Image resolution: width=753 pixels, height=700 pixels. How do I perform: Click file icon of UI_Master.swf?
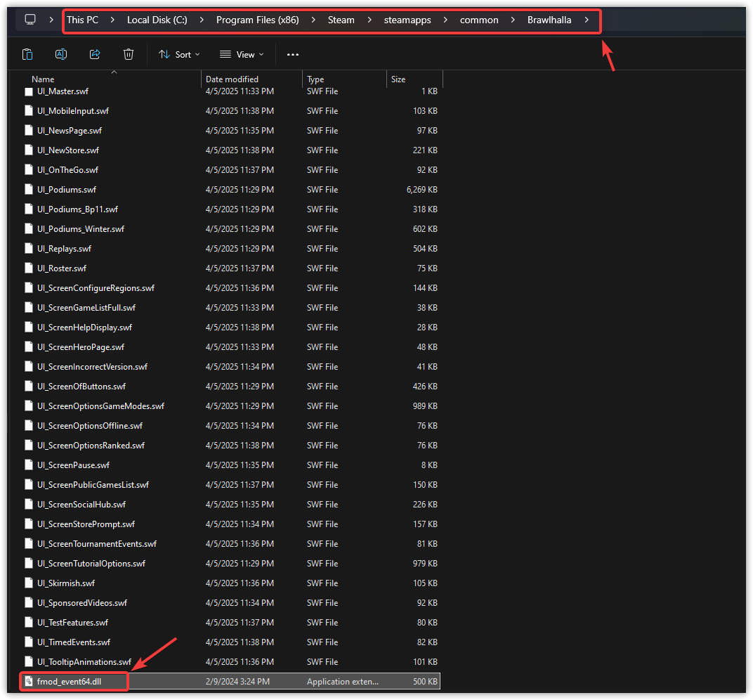coord(29,91)
